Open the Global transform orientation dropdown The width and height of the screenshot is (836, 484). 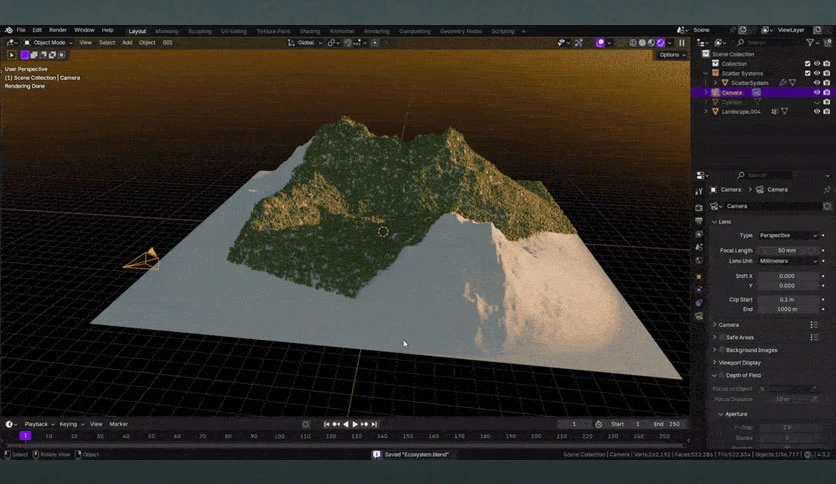[305, 43]
